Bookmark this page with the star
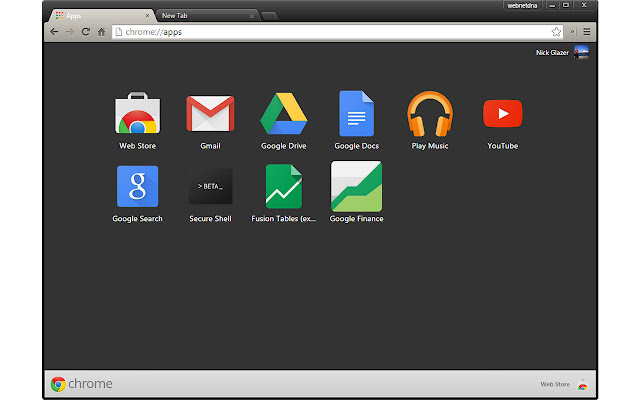 (x=556, y=32)
